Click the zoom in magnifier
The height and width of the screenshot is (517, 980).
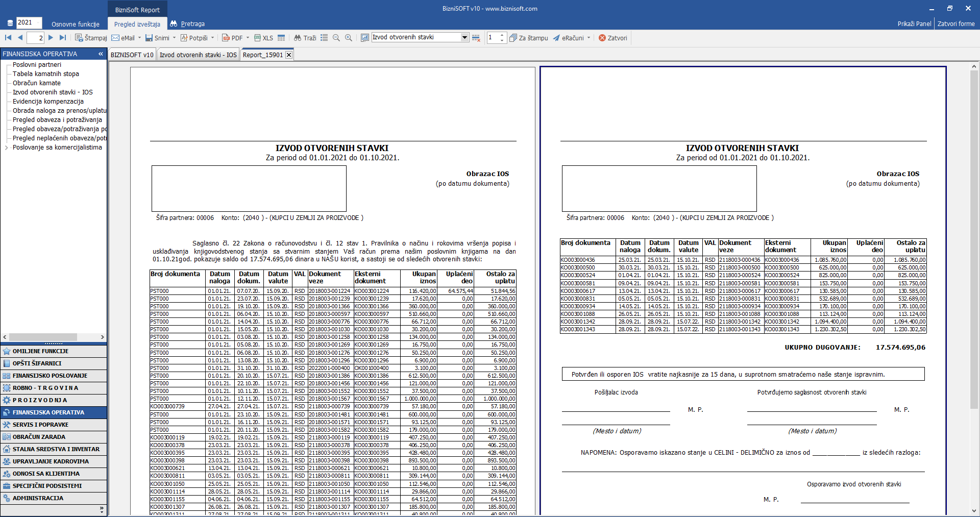[x=349, y=38]
